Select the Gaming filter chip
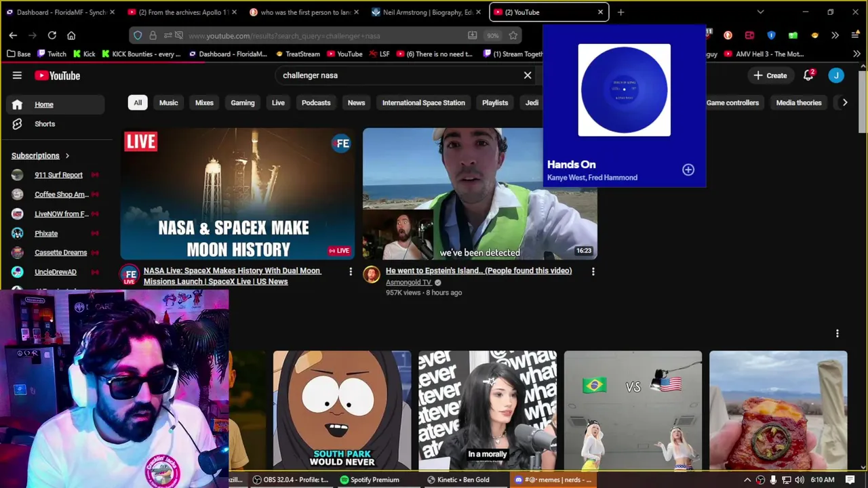Screen dimensions: 868x488 coord(242,102)
